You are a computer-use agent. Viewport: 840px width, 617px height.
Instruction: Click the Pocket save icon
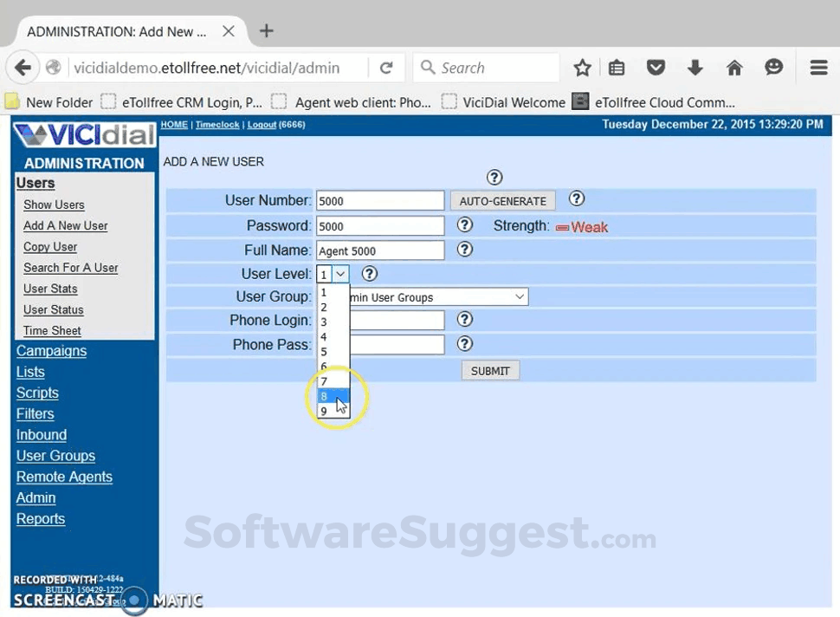[x=656, y=67]
